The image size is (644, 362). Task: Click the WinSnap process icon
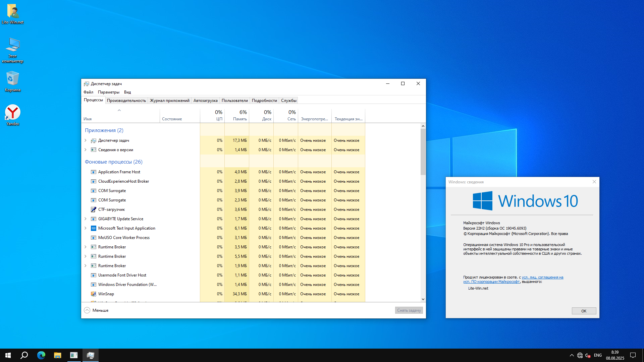tap(94, 294)
